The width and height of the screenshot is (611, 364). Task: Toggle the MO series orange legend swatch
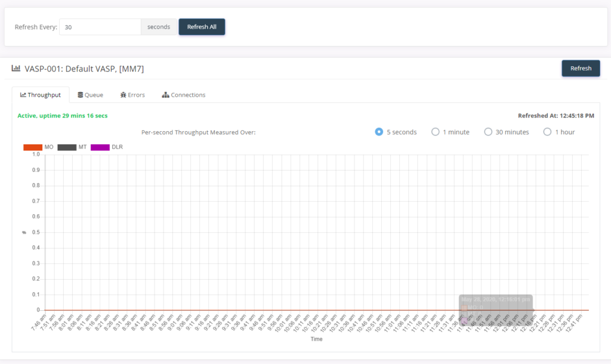coord(33,147)
